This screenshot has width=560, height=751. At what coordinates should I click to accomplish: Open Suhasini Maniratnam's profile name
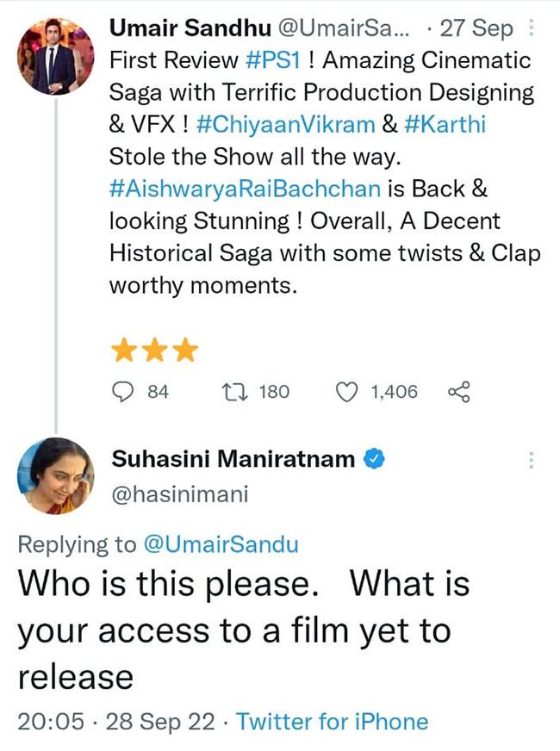click(x=233, y=460)
